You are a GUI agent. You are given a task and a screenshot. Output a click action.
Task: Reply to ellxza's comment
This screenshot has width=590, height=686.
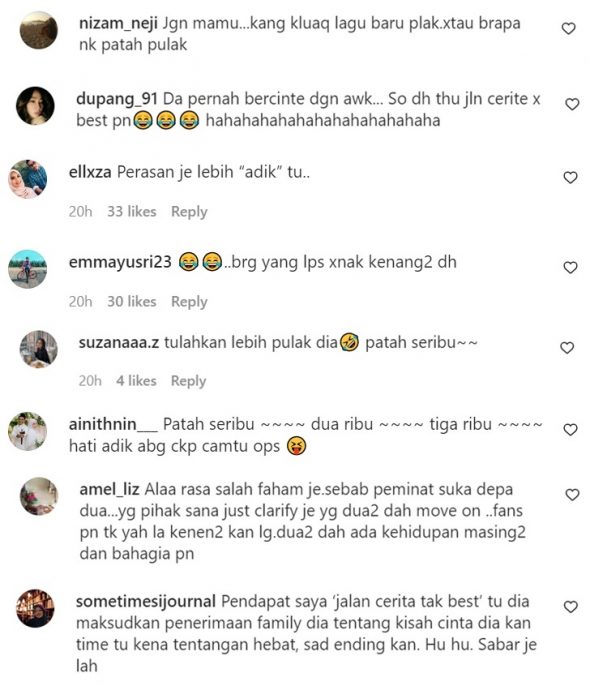[x=189, y=212]
